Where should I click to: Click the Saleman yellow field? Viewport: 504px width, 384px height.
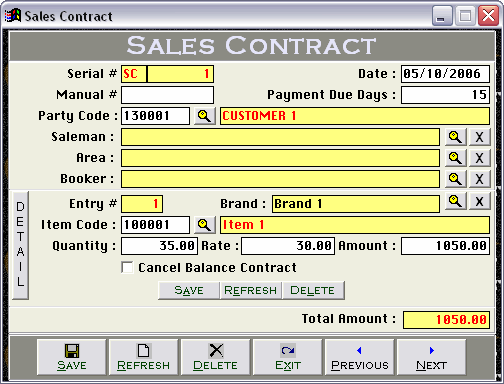coord(280,137)
